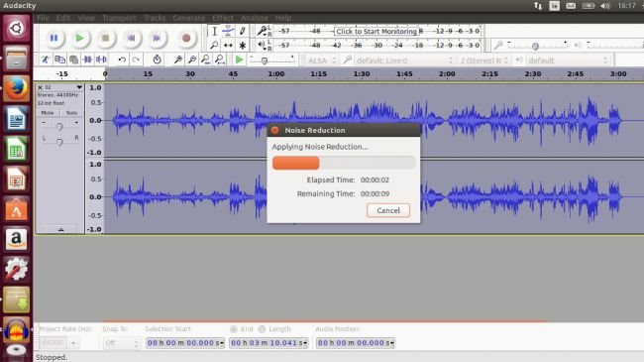Toggle Solo on track 02

(x=71, y=113)
